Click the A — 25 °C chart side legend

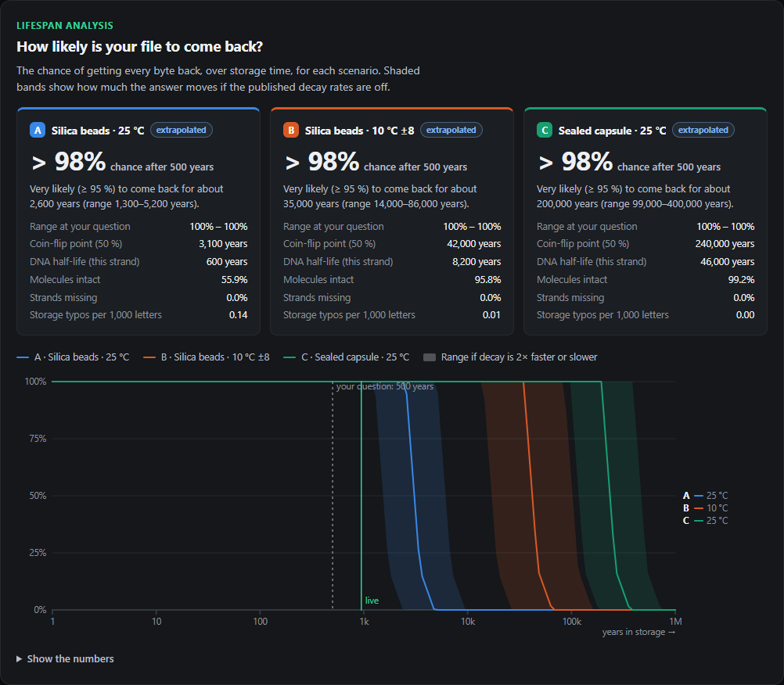(x=705, y=496)
